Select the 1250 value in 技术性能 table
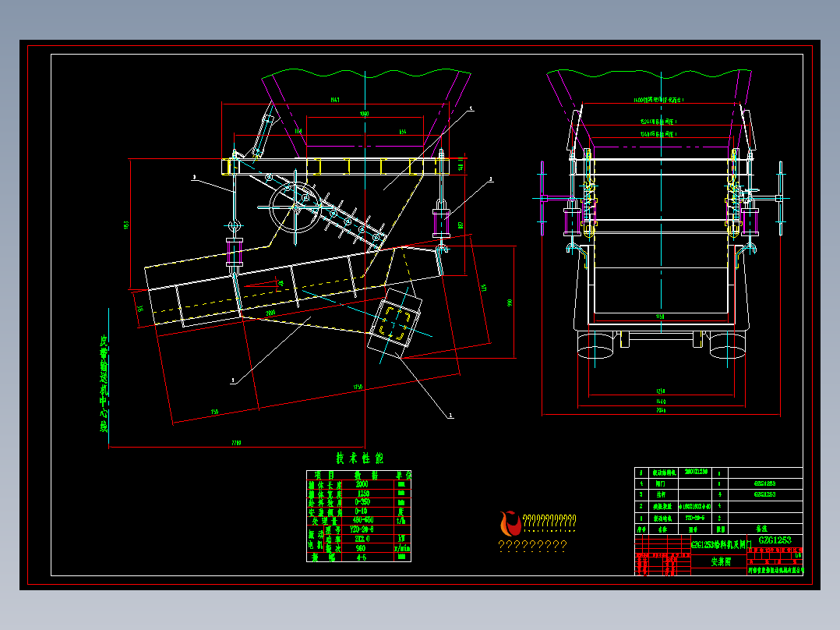Viewport: 840px width, 630px height. click(x=363, y=494)
